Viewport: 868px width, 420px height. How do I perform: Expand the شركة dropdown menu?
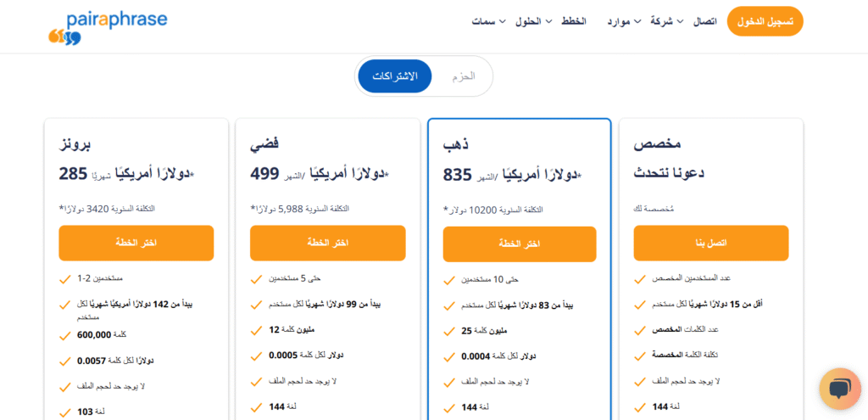[667, 21]
